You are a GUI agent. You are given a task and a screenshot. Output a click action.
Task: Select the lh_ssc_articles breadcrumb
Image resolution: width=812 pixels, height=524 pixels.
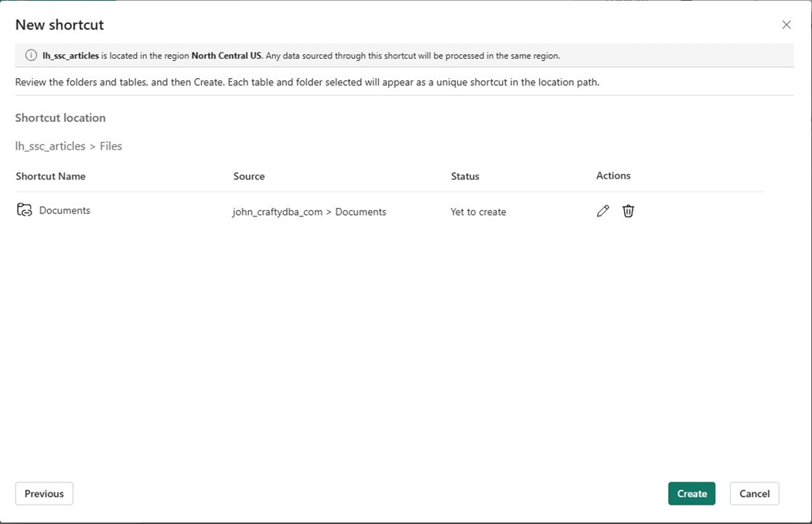pyautogui.click(x=50, y=146)
